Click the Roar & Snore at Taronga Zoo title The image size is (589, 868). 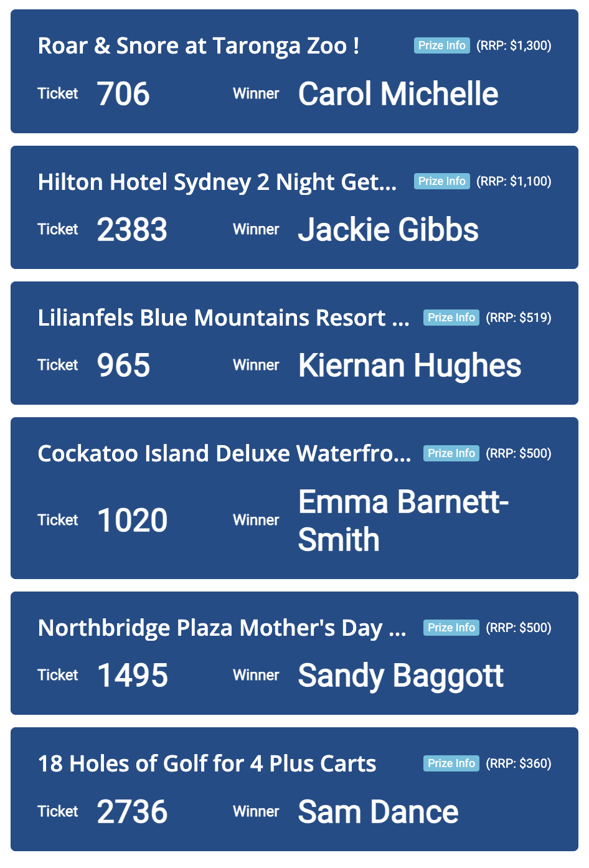198,46
